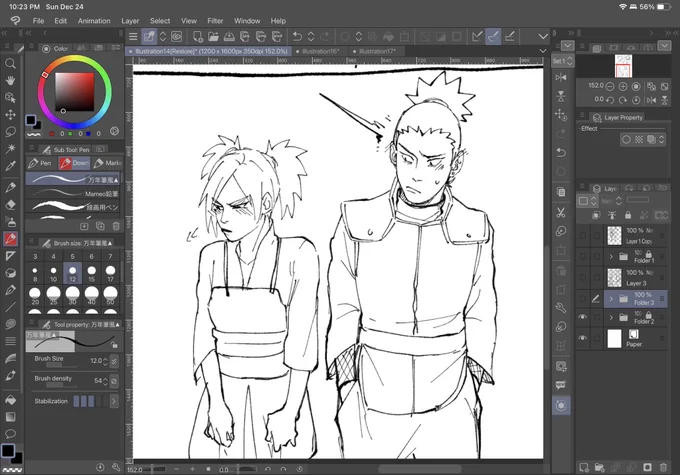The width and height of the screenshot is (680, 475).
Task: Expand Folder 1 in layer list
Action: pos(611,257)
